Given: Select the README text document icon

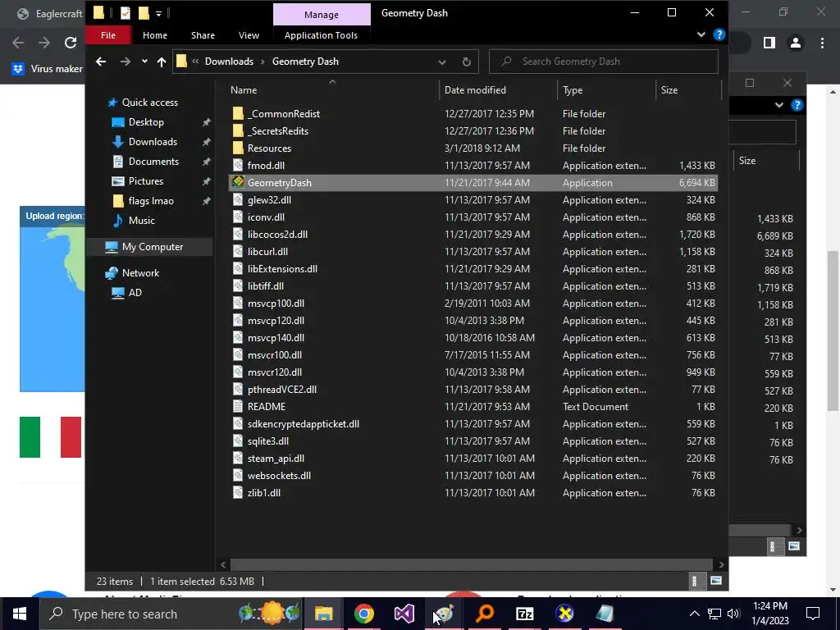Looking at the screenshot, I should click(238, 407).
